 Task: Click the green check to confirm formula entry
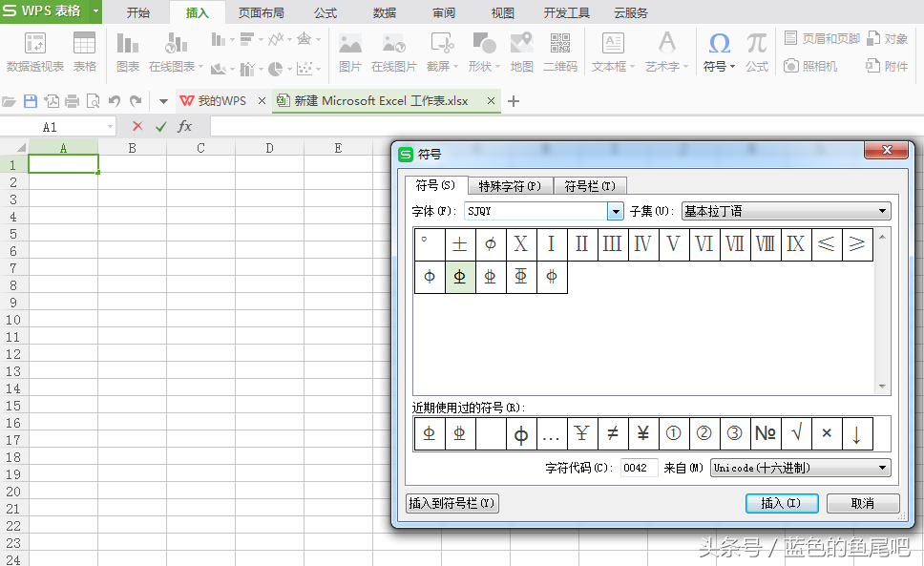(x=161, y=127)
